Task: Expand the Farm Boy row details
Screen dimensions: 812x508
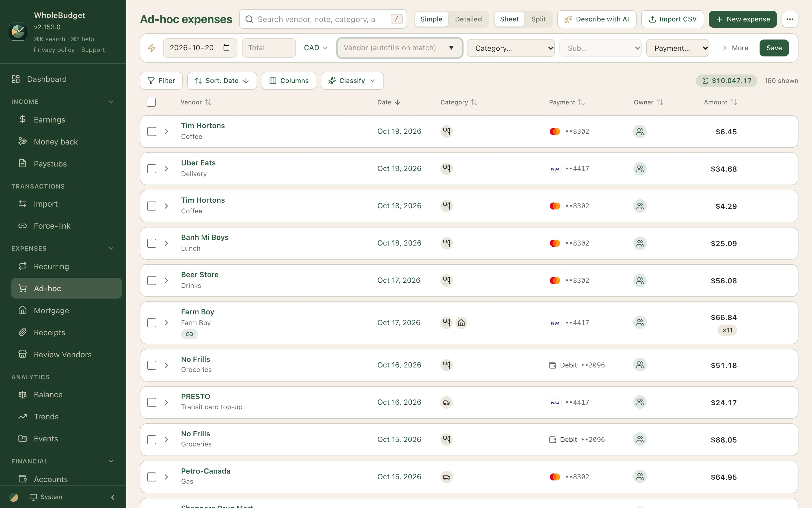Action: (x=166, y=323)
